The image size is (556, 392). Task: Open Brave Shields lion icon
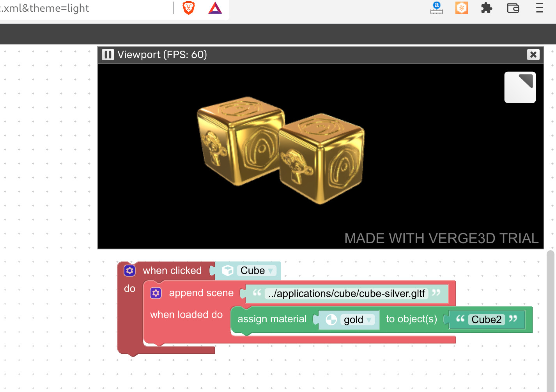click(189, 8)
